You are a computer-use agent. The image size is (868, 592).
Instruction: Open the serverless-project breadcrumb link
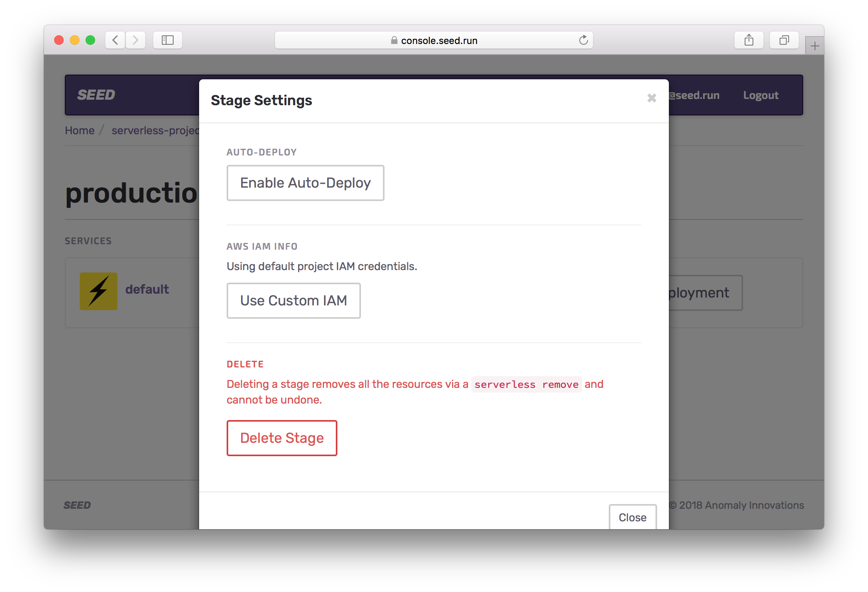click(156, 130)
